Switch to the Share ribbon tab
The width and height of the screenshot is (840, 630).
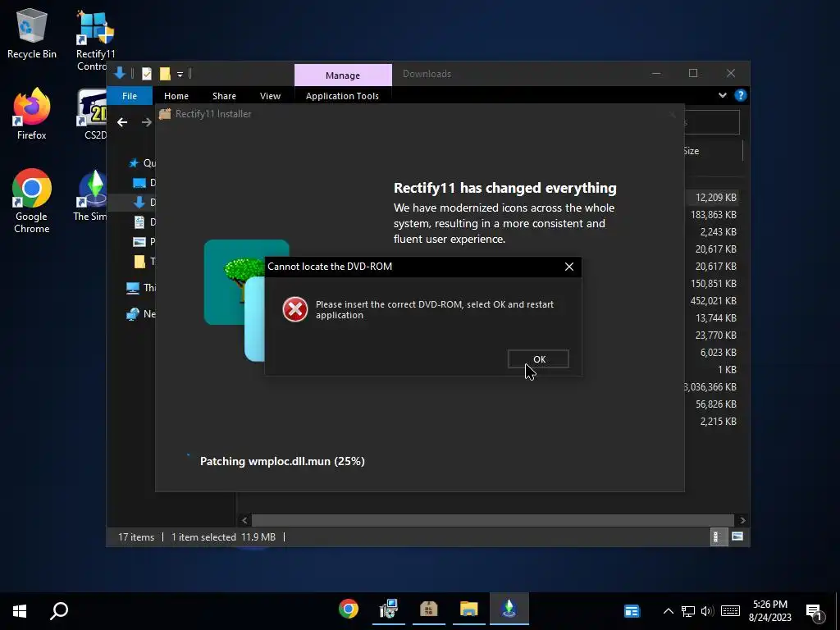224,96
